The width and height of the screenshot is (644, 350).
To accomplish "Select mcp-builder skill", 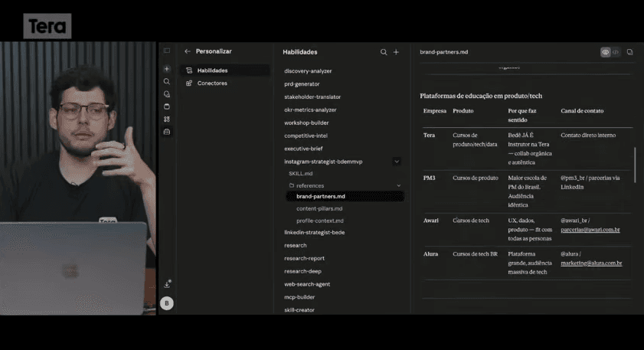I will 299,297.
